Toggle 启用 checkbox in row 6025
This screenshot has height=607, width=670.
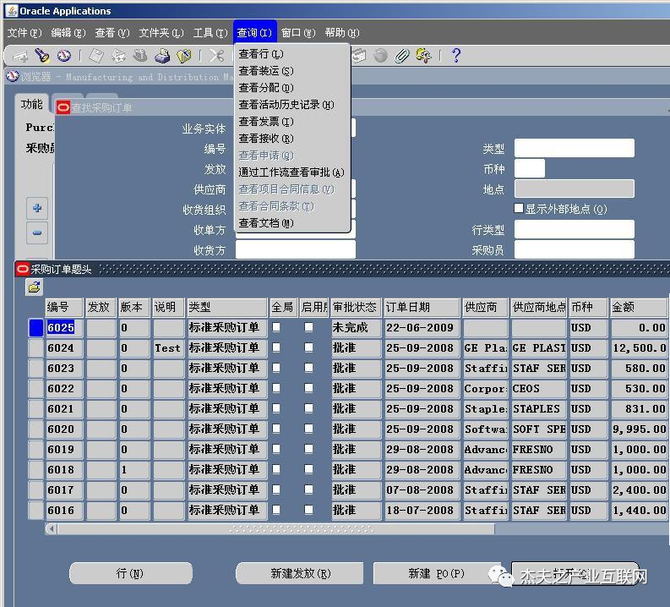309,327
